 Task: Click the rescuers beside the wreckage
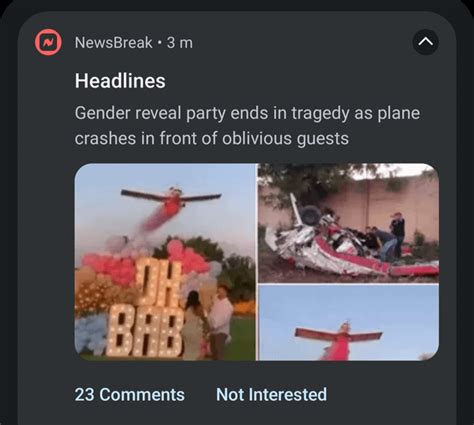click(x=385, y=237)
